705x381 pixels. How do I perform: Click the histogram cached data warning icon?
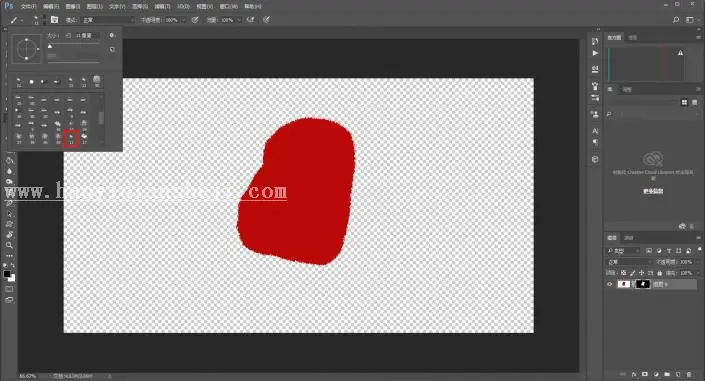tap(680, 53)
